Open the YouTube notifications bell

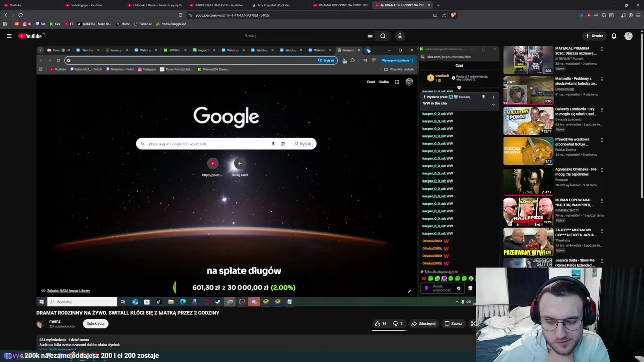[x=614, y=36]
